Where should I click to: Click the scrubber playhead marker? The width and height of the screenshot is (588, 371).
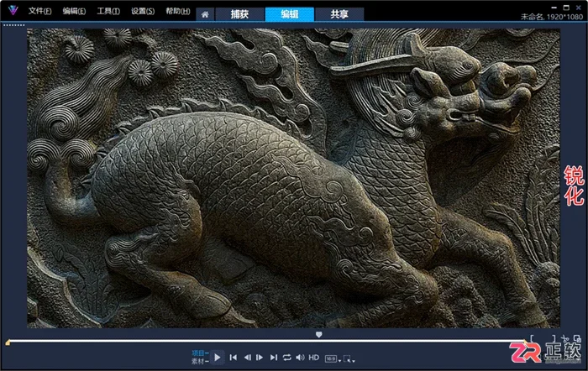coord(318,334)
